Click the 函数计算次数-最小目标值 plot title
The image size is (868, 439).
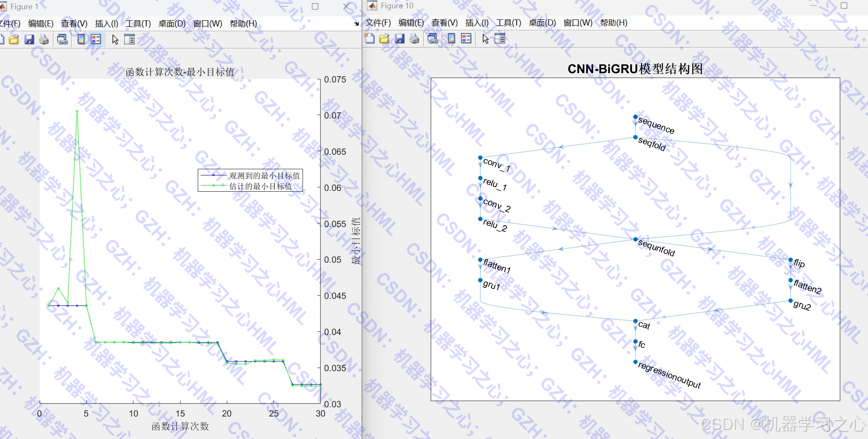(x=180, y=72)
